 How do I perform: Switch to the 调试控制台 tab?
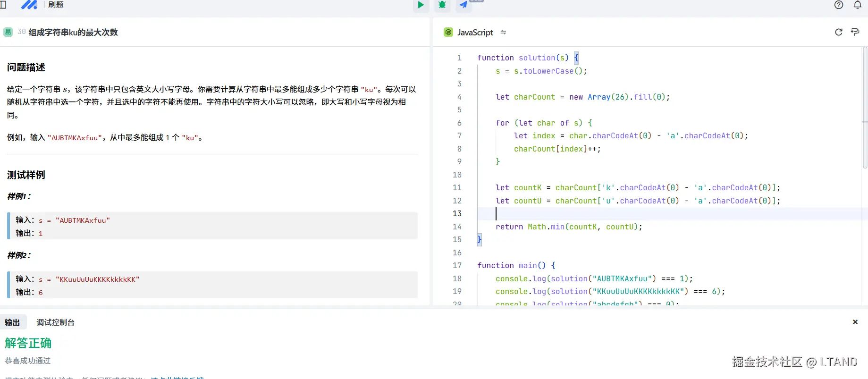click(x=56, y=322)
